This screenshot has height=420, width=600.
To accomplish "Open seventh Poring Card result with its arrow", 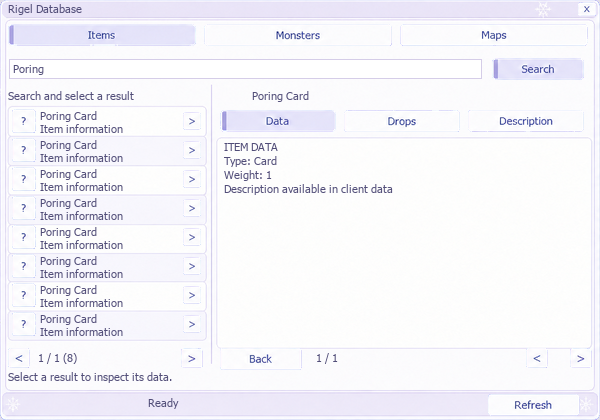I will click(192, 295).
